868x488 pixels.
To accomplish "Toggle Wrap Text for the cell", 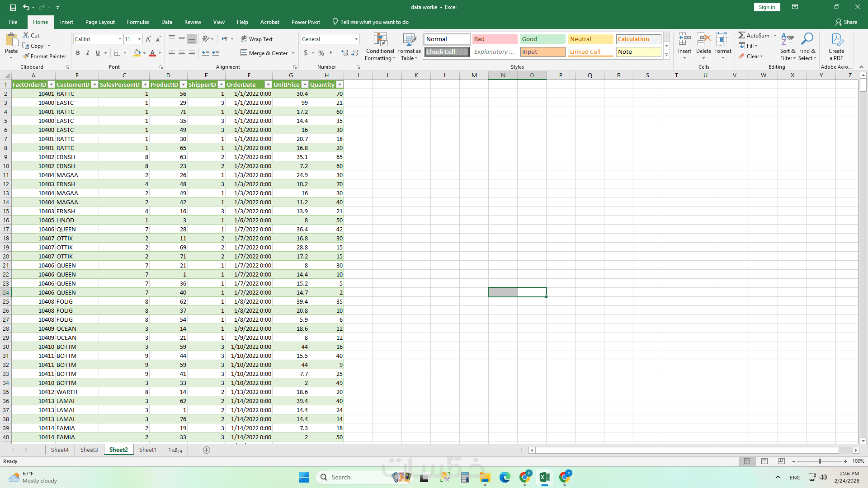I will pos(257,39).
